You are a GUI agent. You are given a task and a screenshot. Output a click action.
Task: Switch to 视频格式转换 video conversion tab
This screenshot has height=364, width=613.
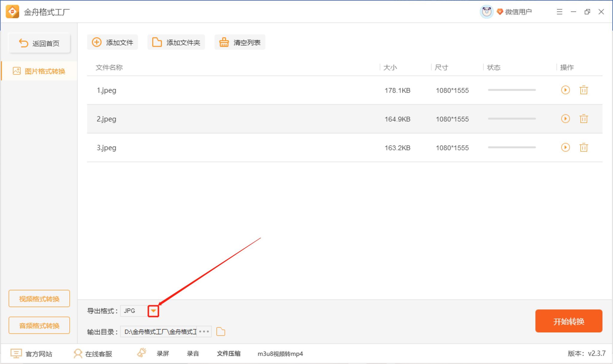(x=39, y=298)
